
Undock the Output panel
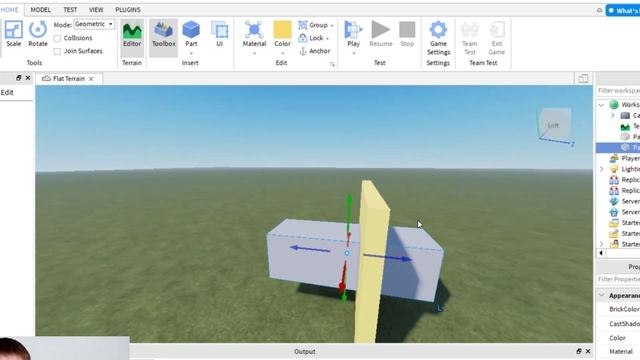coord(578,351)
